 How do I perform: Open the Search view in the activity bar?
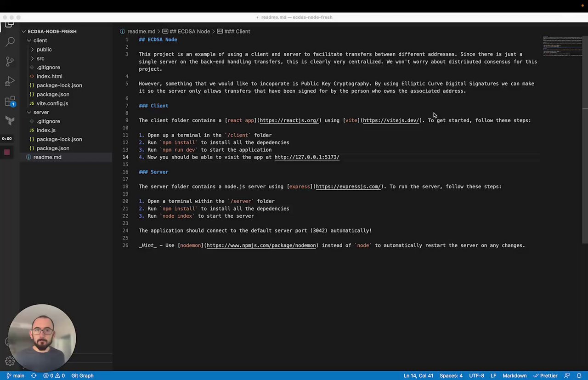10,42
